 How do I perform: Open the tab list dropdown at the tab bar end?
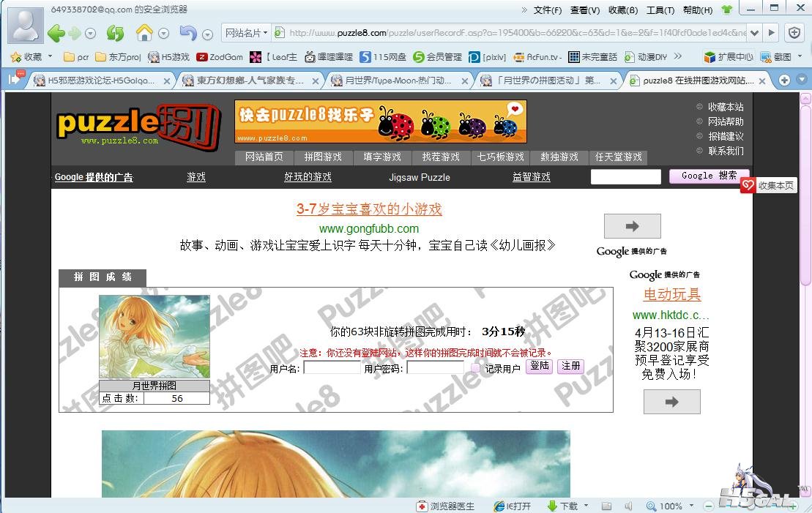tap(802, 80)
